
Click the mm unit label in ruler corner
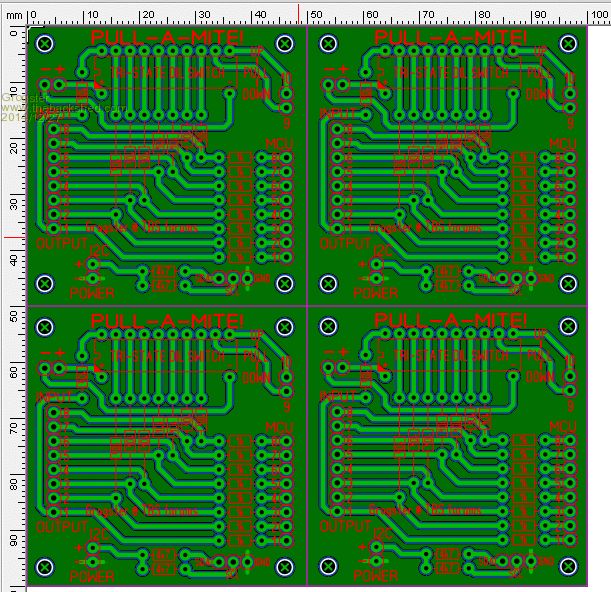(x=12, y=16)
